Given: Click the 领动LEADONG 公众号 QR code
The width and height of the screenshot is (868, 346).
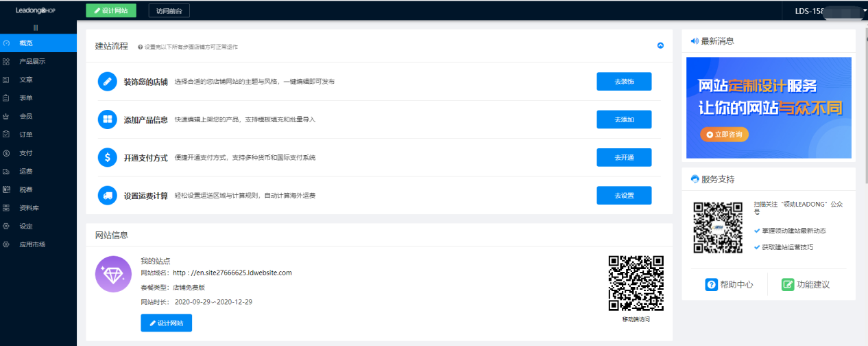Looking at the screenshot, I should coord(718,228).
